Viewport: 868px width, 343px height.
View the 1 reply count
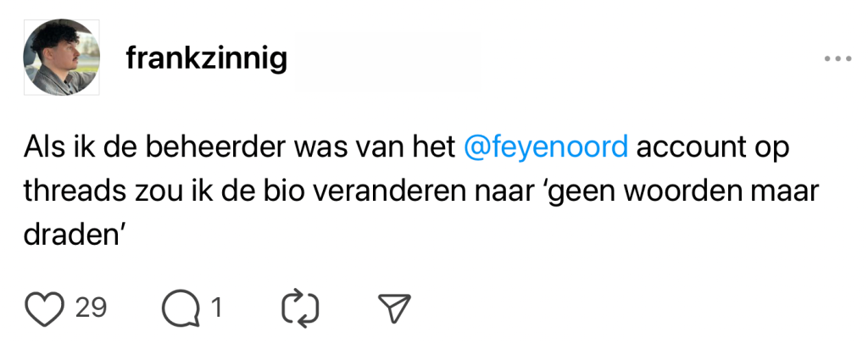coord(216,308)
